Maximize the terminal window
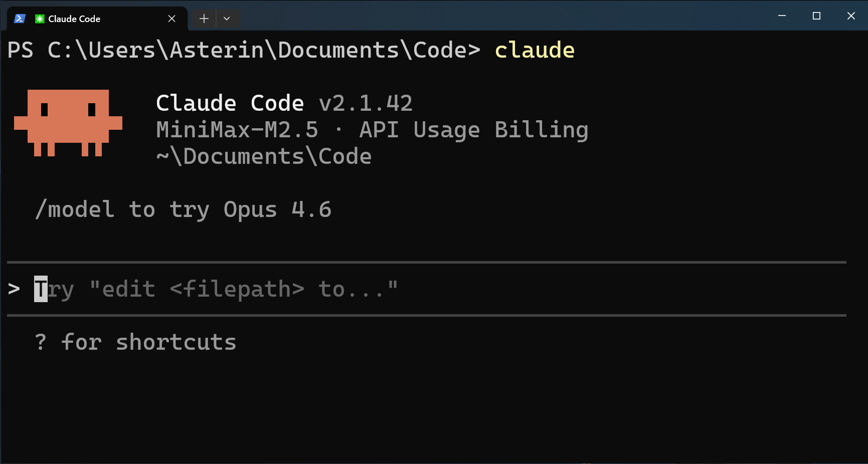 (816, 16)
